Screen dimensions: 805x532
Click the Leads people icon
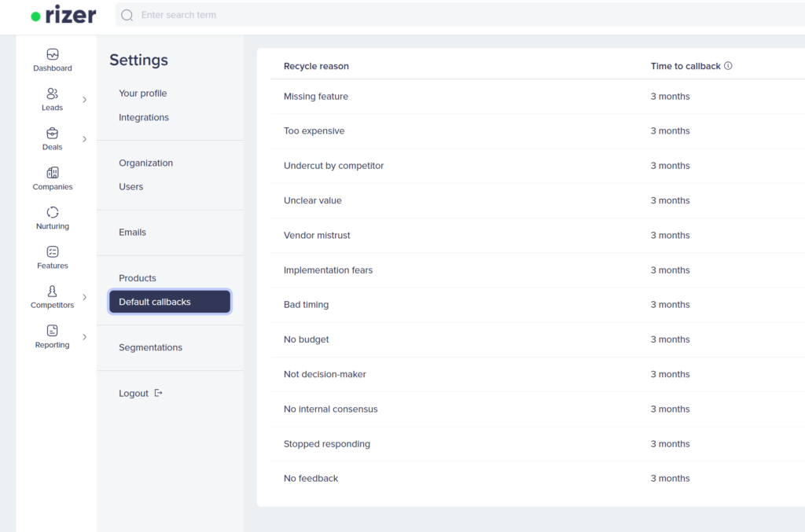53,94
